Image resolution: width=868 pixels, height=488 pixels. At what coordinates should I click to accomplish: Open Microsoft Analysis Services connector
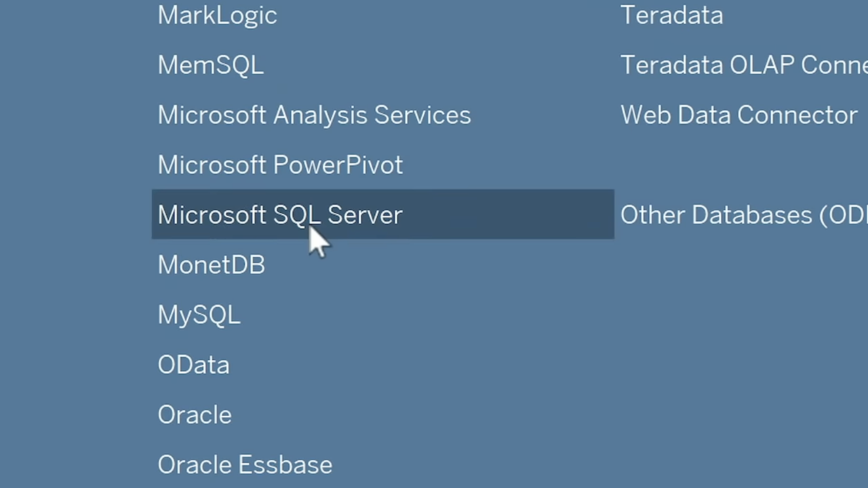[314, 115]
